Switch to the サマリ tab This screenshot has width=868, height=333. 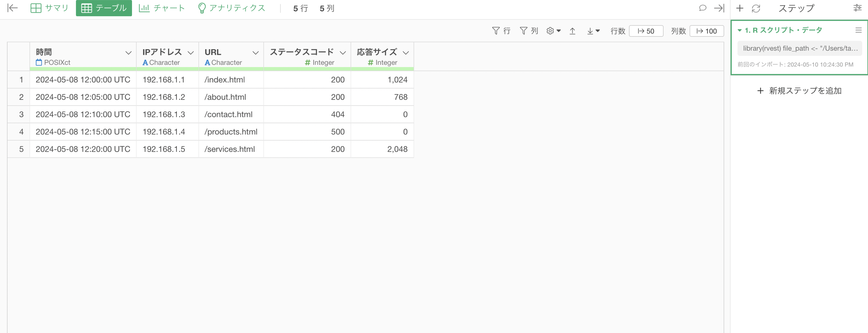49,8
